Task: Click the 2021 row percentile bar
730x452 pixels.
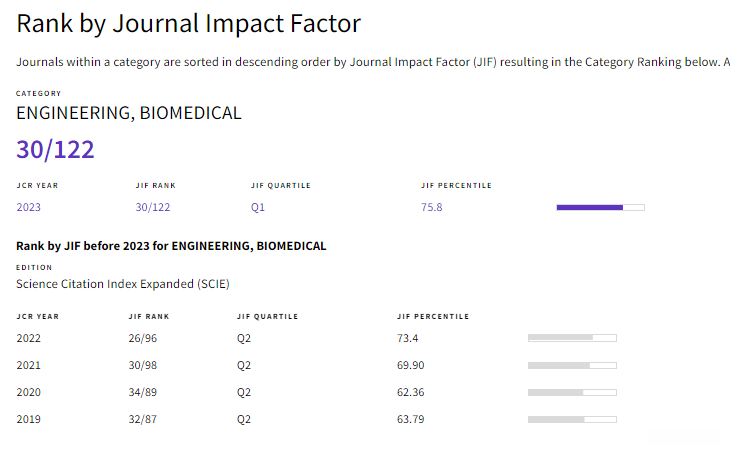Action: (572, 365)
